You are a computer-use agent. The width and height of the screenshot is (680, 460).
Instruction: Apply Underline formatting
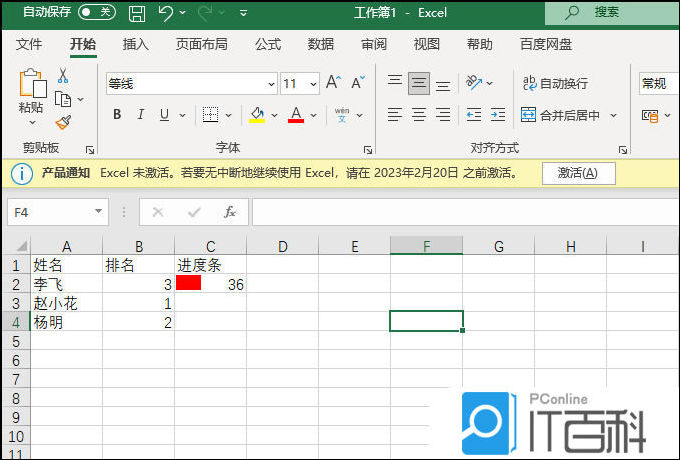point(164,114)
